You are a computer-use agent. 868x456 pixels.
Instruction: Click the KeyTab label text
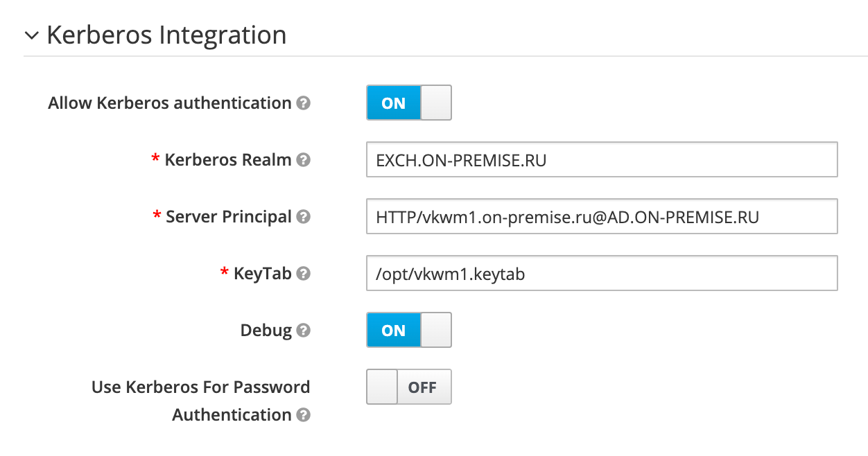[262, 274]
